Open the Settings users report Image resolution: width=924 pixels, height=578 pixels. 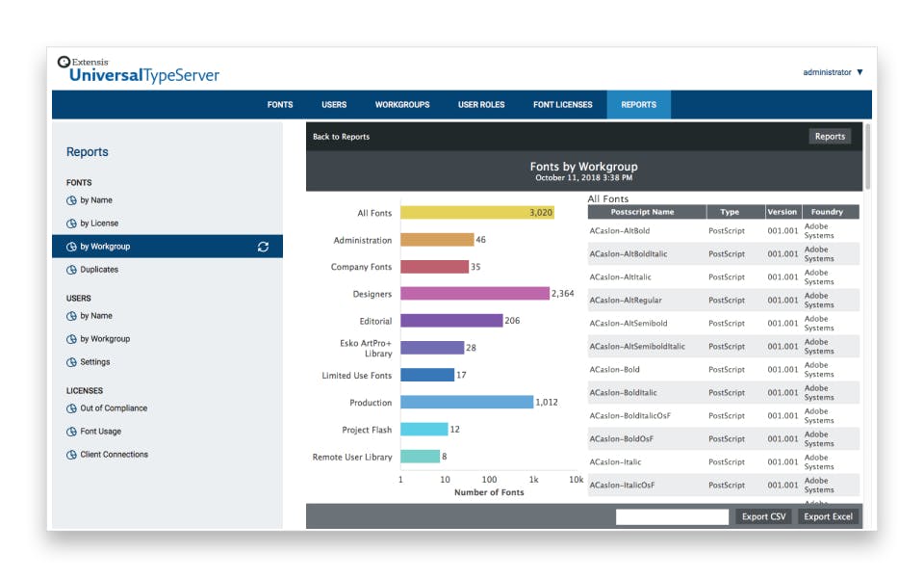[x=95, y=362]
